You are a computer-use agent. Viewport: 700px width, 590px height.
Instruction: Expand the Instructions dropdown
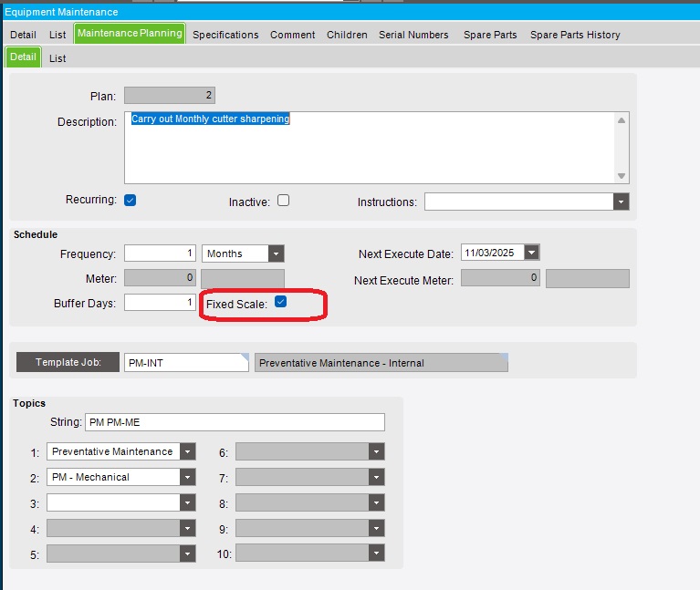pyautogui.click(x=621, y=202)
